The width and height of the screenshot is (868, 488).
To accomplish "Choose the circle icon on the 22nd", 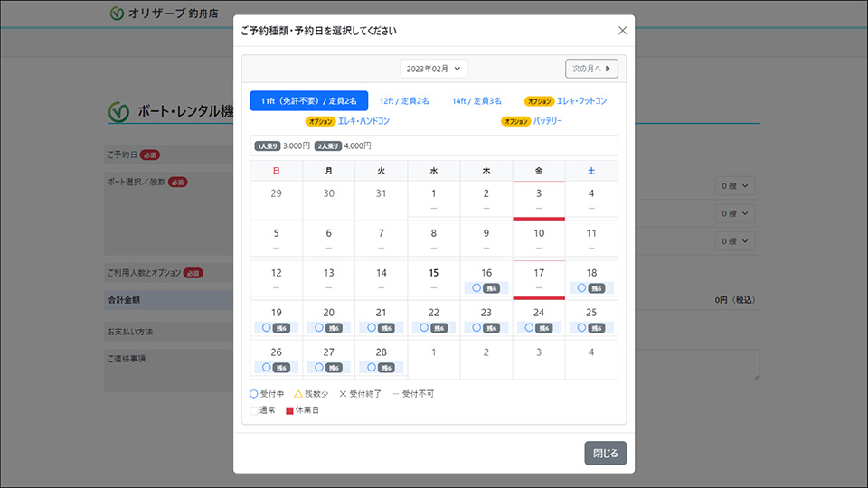I will coord(424,328).
